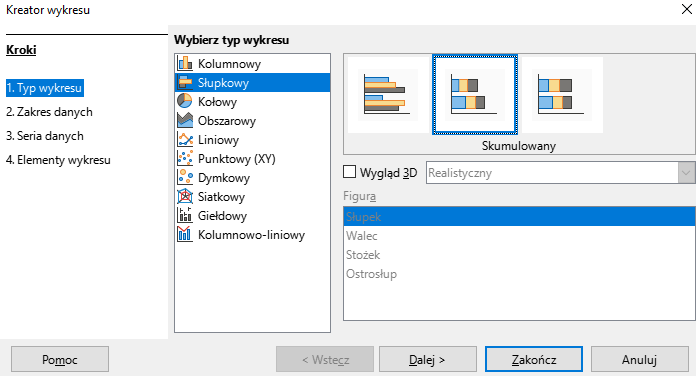696x376 pixels.
Task: Choose the Giełdowy stock chart icon
Action: pyautogui.click(x=185, y=215)
